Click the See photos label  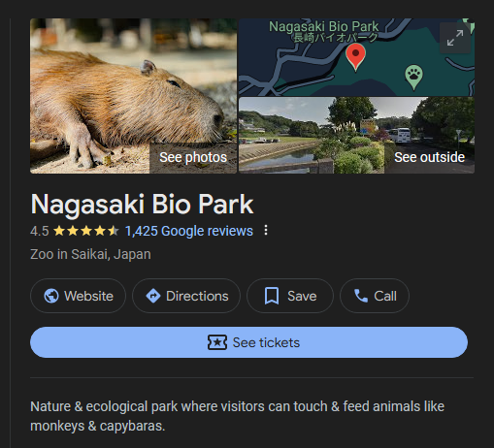coord(193,157)
